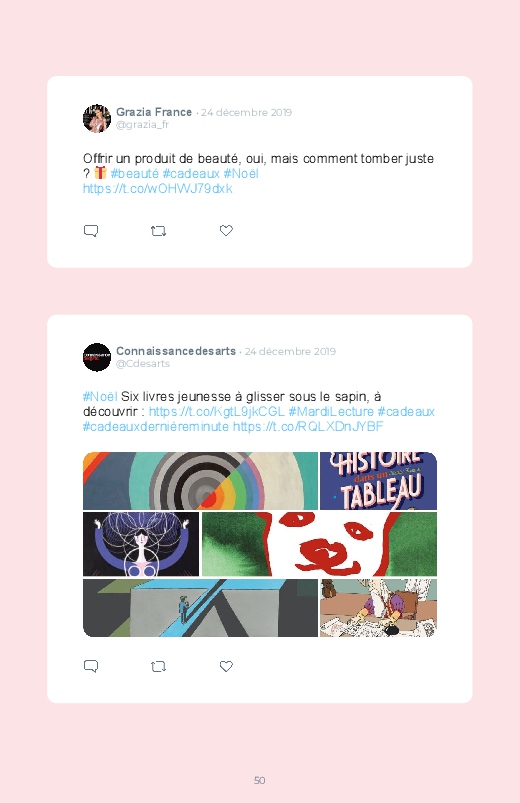Open the red face on green image
This screenshot has width=520, height=803.
point(320,544)
